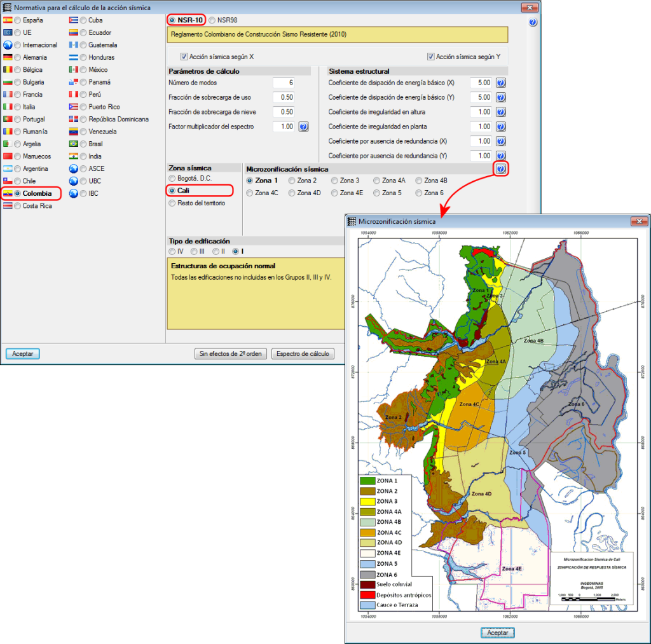
Task: Open help for irregularidad en altura coefficient
Action: pyautogui.click(x=500, y=112)
